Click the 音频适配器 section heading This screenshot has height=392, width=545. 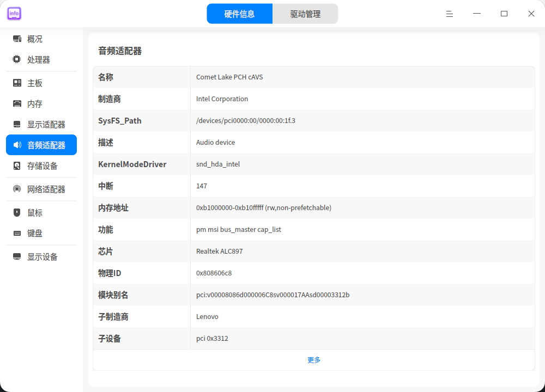[x=120, y=51]
